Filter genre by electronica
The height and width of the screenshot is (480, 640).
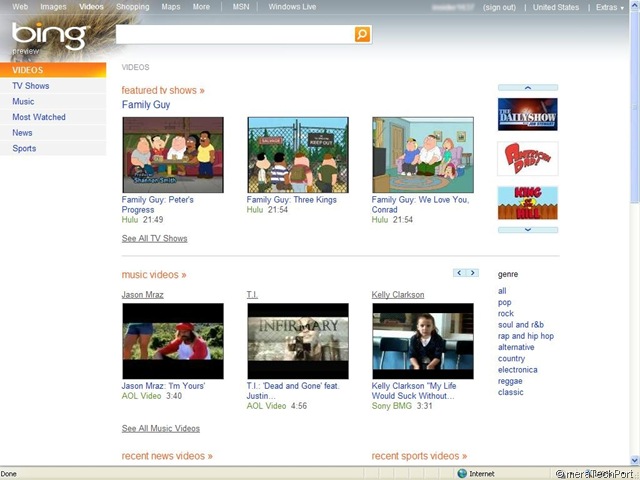click(x=518, y=370)
